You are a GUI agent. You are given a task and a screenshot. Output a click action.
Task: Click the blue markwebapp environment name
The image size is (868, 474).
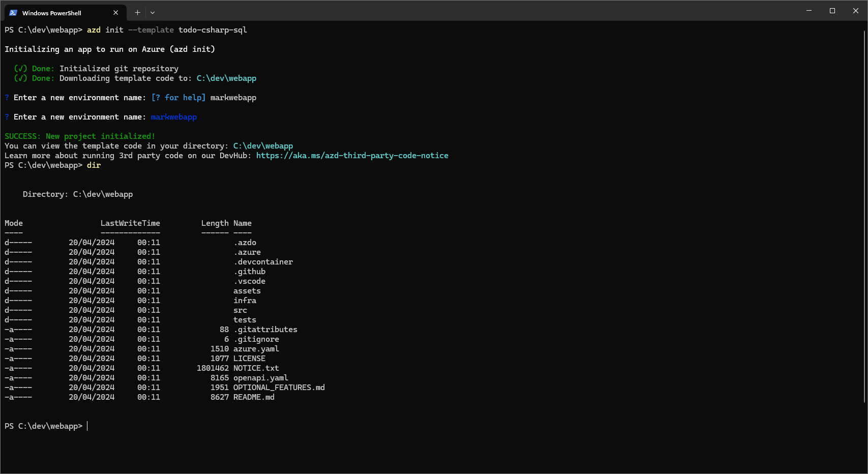pyautogui.click(x=174, y=117)
